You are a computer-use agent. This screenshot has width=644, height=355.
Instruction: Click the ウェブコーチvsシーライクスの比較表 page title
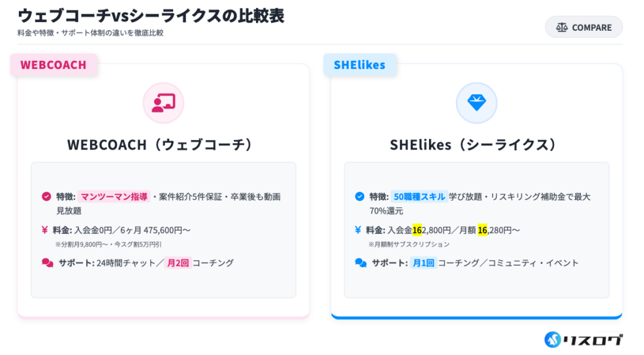tap(151, 16)
